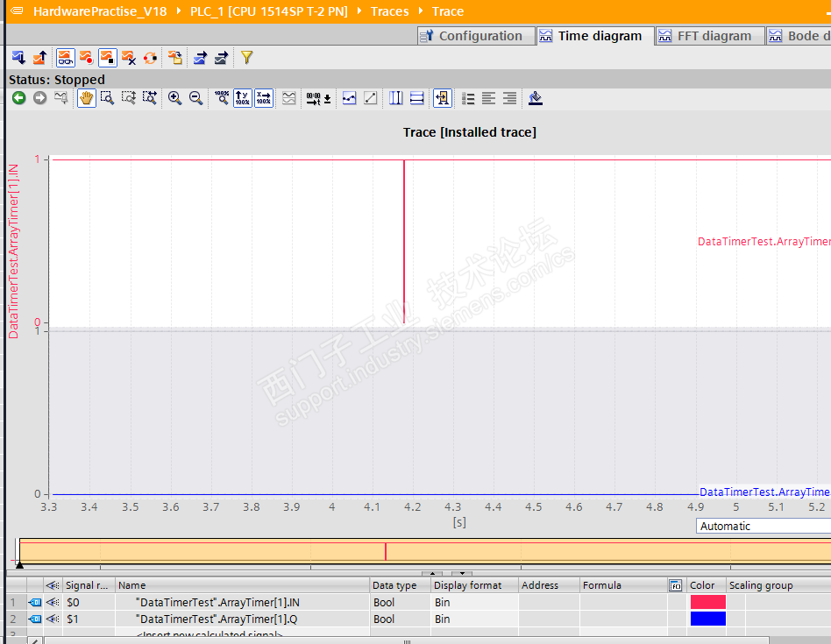Click the change background color bucket icon
The image size is (831, 644).
(x=536, y=98)
